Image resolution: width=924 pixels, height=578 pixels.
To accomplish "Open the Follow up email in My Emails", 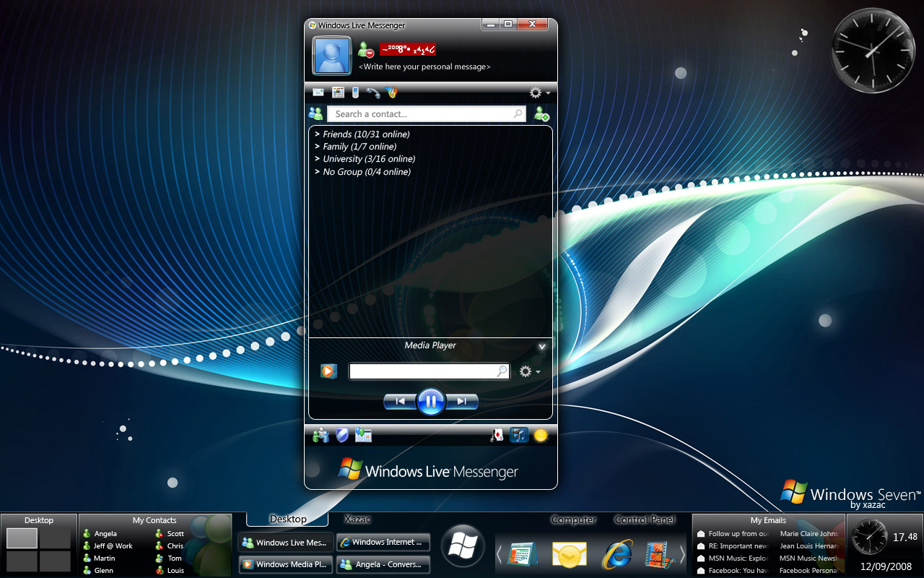I will (733, 534).
